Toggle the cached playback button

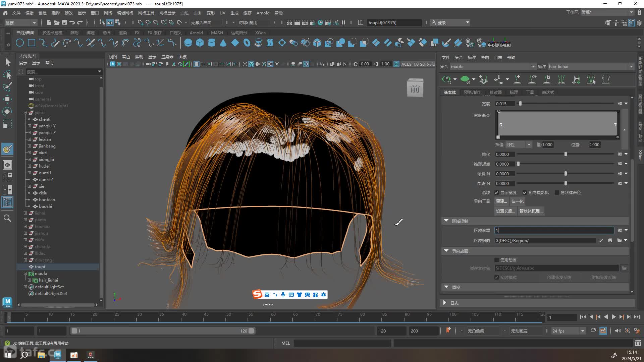pyautogui.click(x=603, y=330)
